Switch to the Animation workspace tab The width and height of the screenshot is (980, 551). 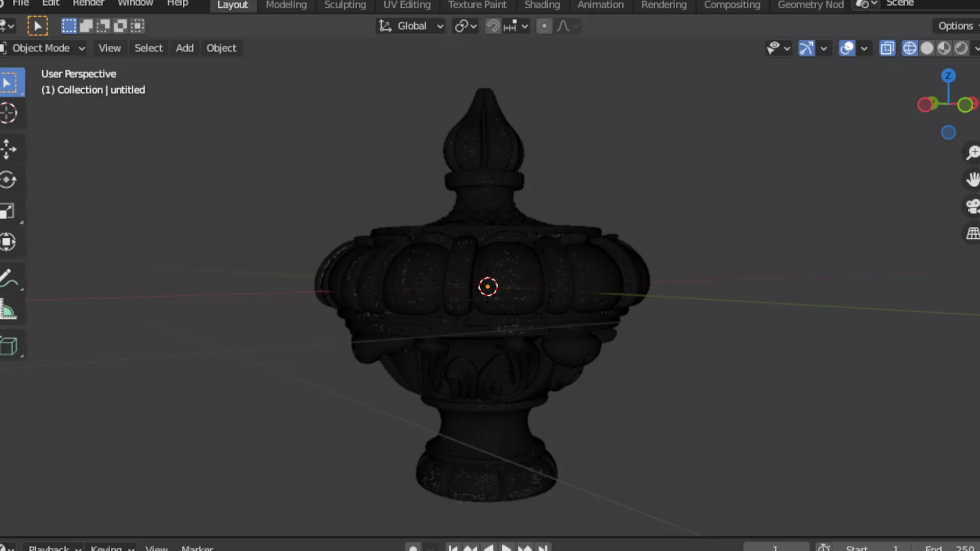600,5
